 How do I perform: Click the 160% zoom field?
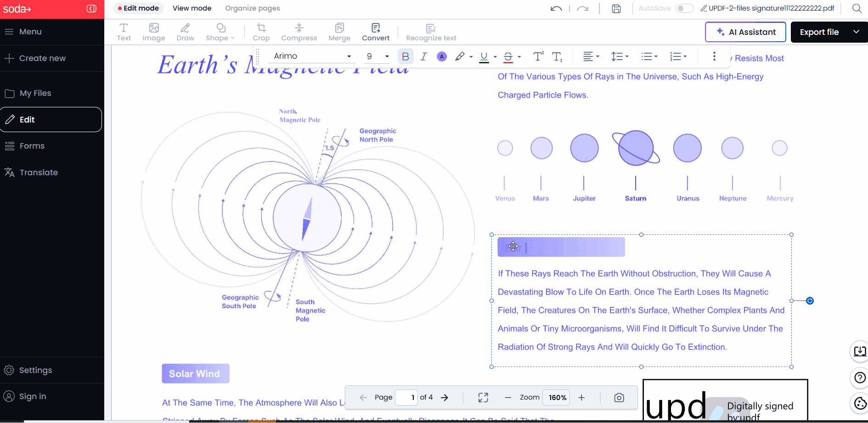point(556,397)
